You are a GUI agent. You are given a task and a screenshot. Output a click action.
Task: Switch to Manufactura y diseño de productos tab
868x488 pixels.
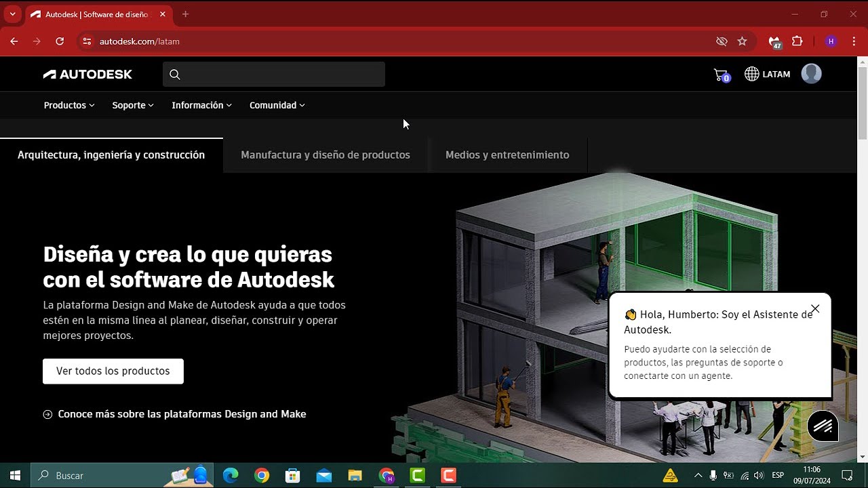(325, 155)
